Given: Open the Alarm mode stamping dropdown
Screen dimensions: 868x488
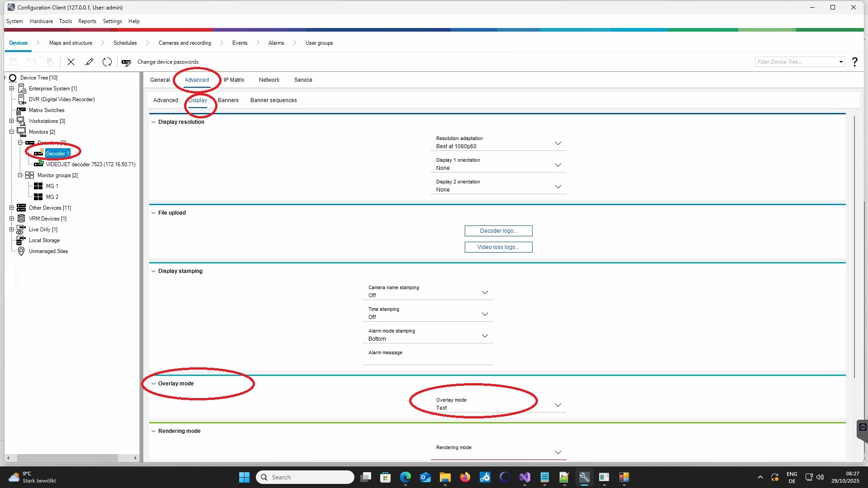Looking at the screenshot, I should [485, 336].
